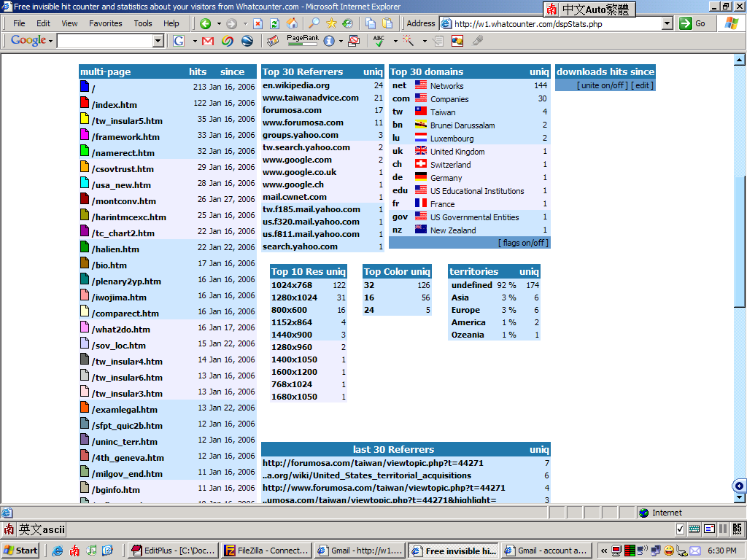Open the Tools menu
Screen dimensions: 747x560
143,23
